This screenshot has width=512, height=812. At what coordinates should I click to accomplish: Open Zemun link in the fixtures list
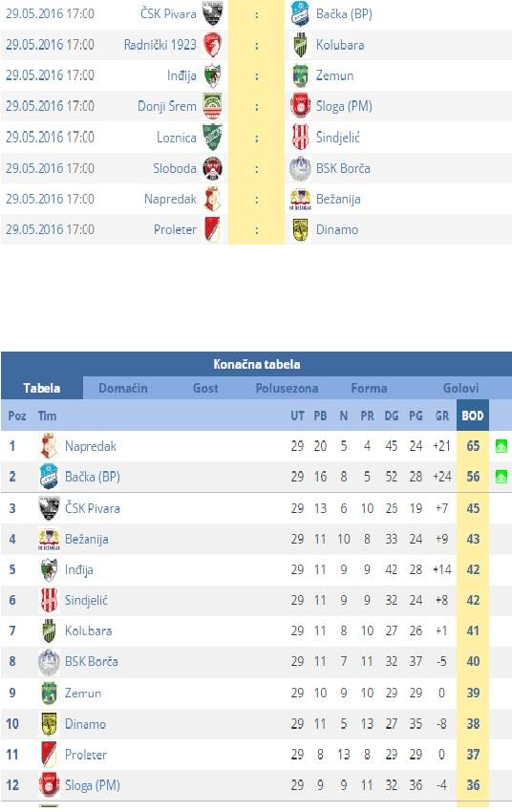335,75
